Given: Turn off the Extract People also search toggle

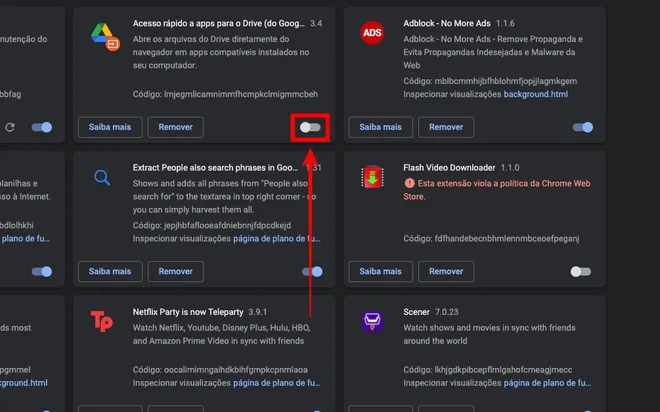Looking at the screenshot, I should [x=312, y=271].
